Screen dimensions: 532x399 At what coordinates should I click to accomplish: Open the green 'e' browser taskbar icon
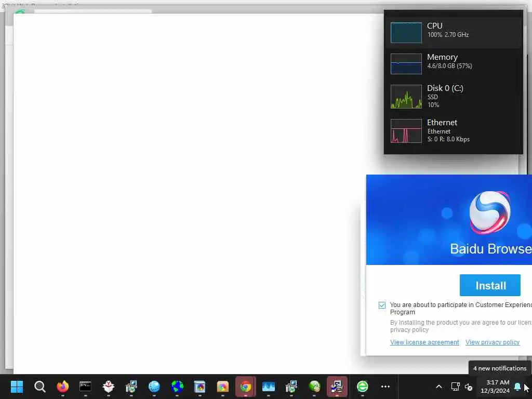pos(362,387)
